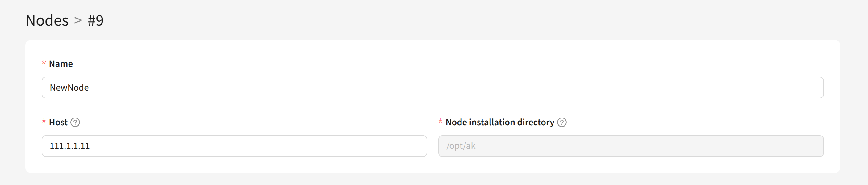This screenshot has width=868, height=185.
Task: Click the red asterisk beside Name
Action: 44,63
